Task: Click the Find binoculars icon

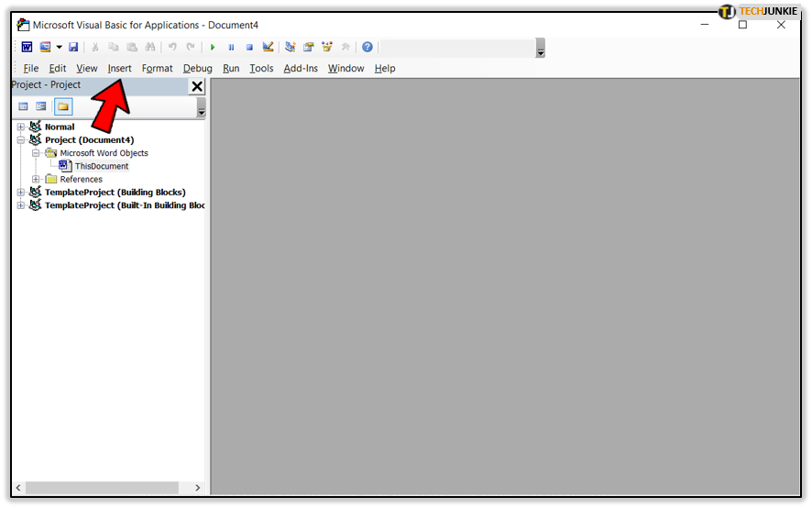Action: coord(150,47)
